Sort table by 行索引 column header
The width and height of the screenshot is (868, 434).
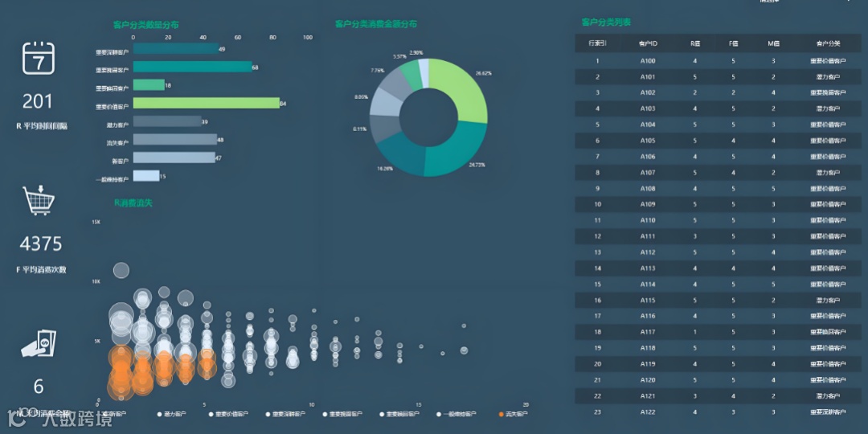pyautogui.click(x=597, y=43)
